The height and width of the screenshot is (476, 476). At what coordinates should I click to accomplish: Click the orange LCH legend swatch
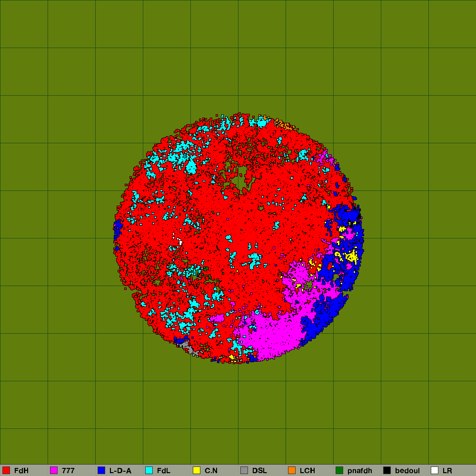tap(292, 470)
